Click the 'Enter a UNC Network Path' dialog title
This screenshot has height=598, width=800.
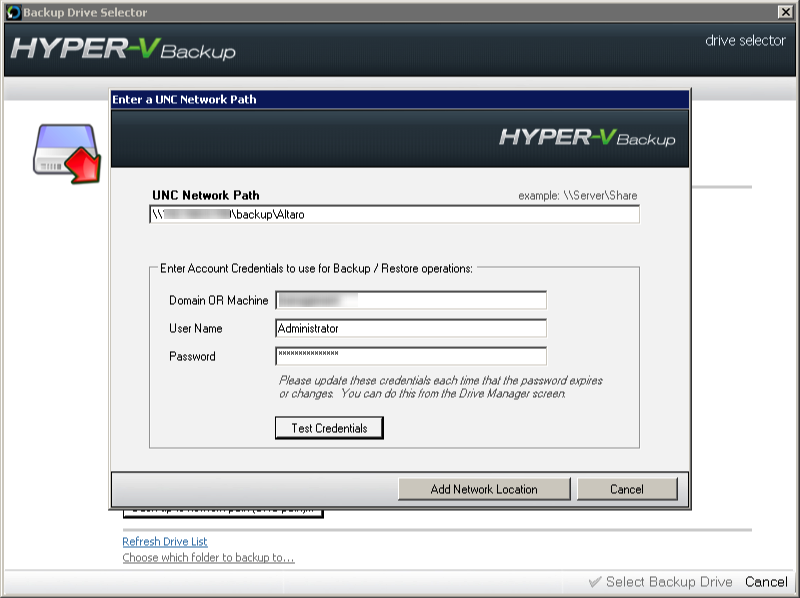(184, 99)
